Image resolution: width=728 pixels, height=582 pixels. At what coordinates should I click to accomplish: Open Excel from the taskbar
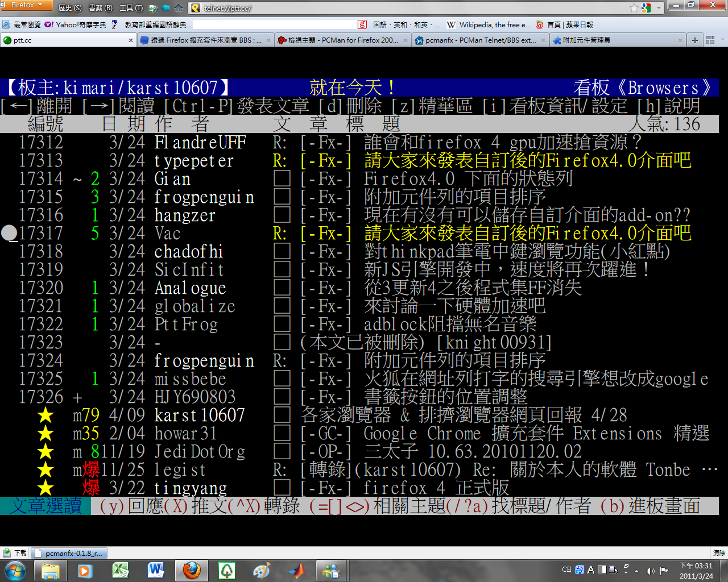(x=121, y=570)
